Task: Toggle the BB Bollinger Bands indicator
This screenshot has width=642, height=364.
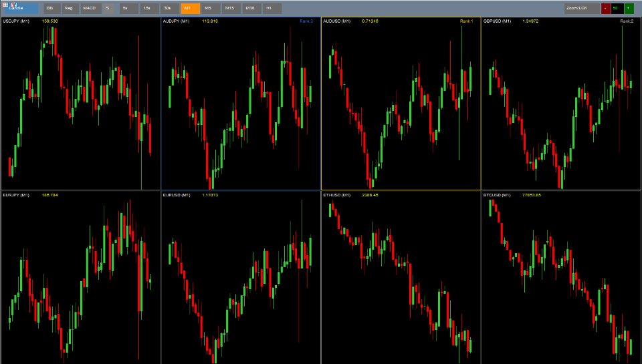Action: (51, 9)
